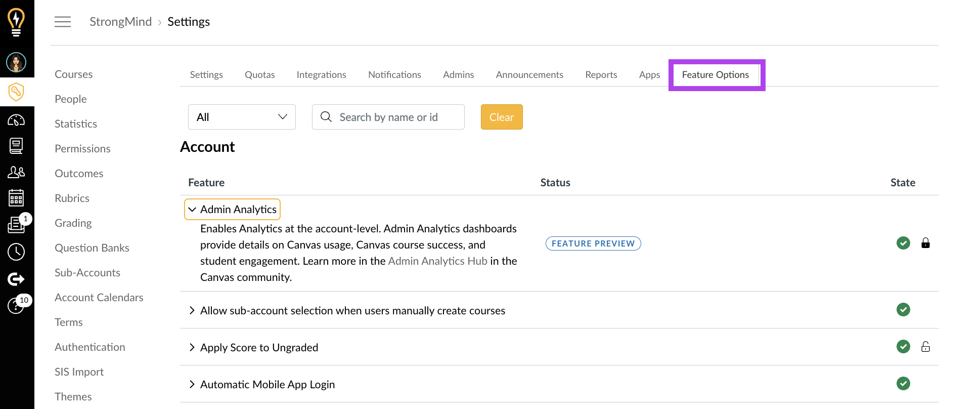Switch to the Notifications tab
Screen dimensions: 980x409
(394, 74)
